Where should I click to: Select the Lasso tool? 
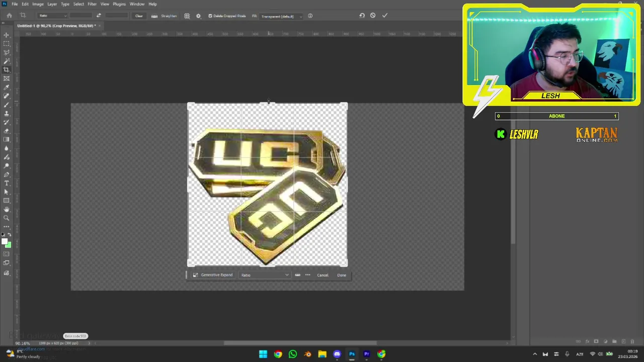(7, 52)
